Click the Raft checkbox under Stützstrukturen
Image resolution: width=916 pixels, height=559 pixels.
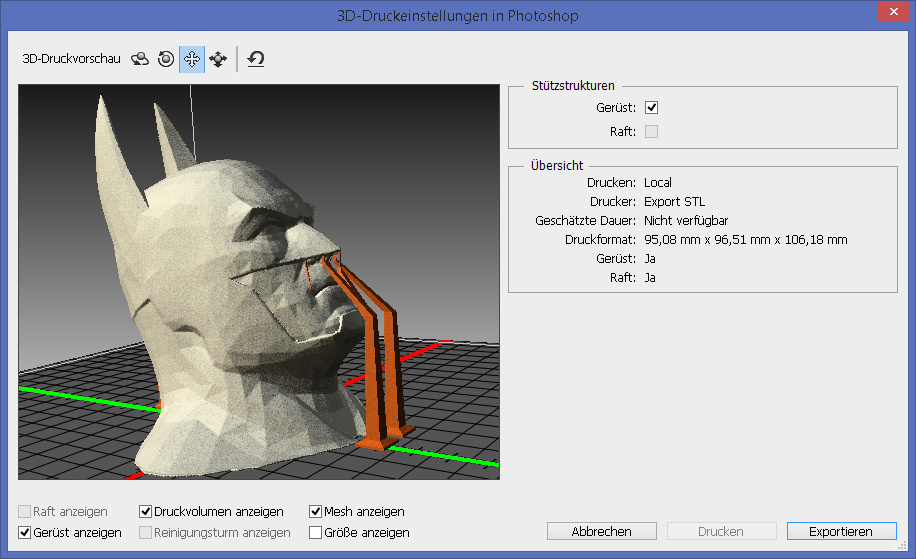(x=652, y=131)
